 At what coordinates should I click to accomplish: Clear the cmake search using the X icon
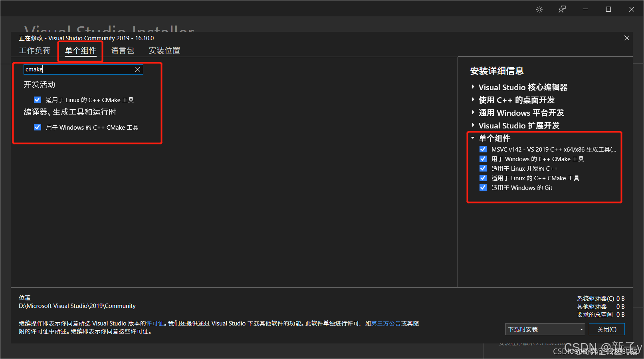tap(138, 69)
